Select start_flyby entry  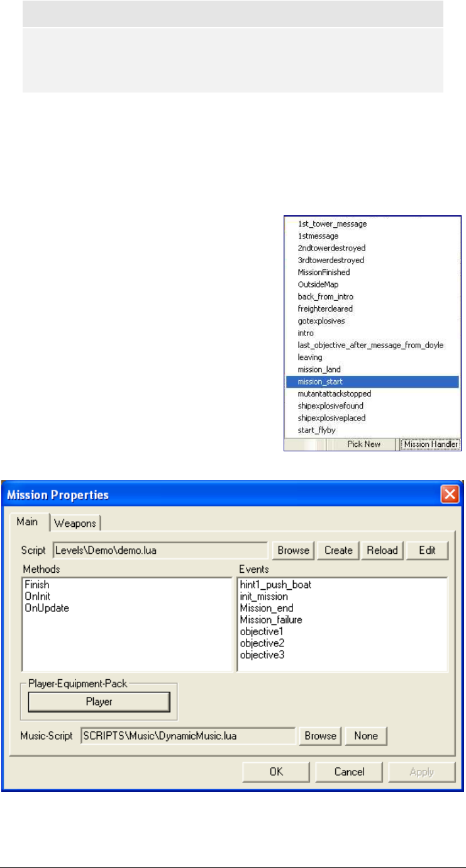click(316, 430)
